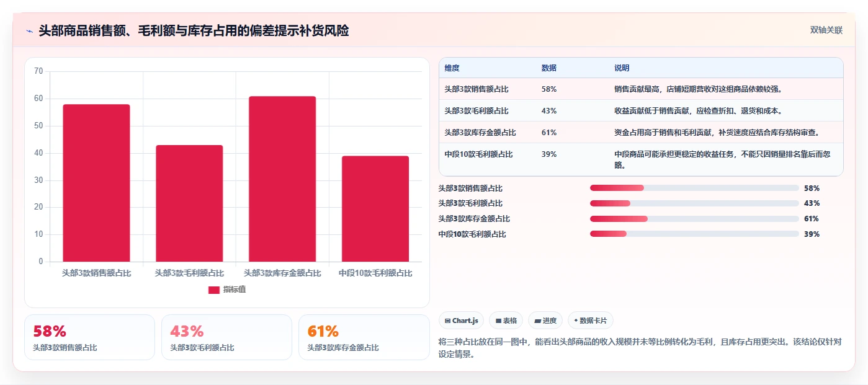
Task: Click the 中段10款毛利额占比 progress bar
Action: point(694,234)
